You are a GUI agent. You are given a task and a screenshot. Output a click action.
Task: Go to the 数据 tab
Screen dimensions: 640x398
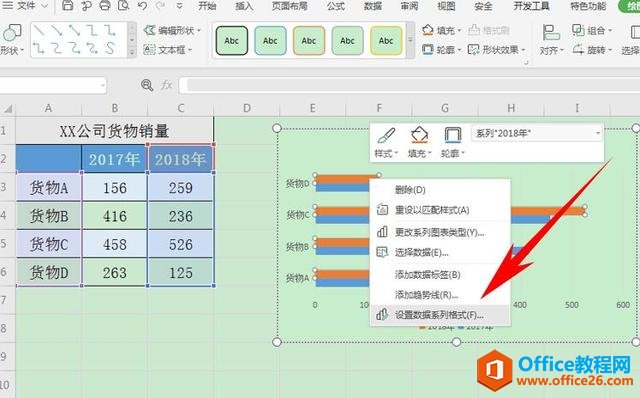coord(373,6)
